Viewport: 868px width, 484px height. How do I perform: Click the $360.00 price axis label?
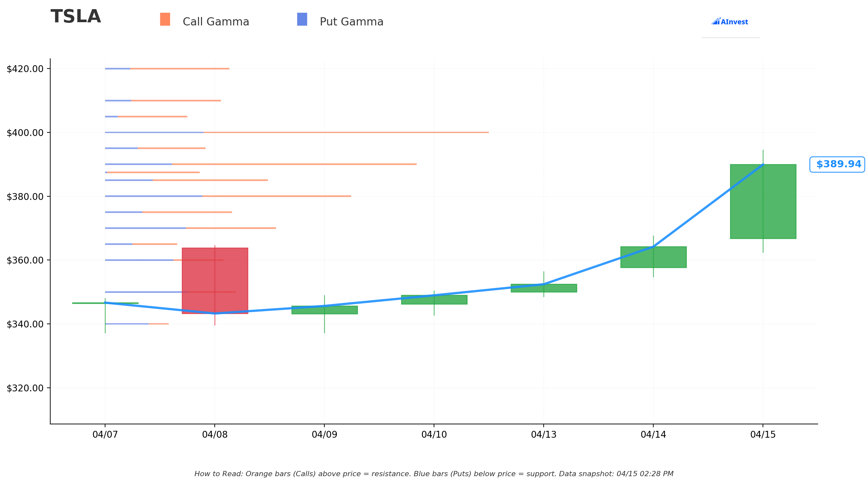tap(25, 260)
